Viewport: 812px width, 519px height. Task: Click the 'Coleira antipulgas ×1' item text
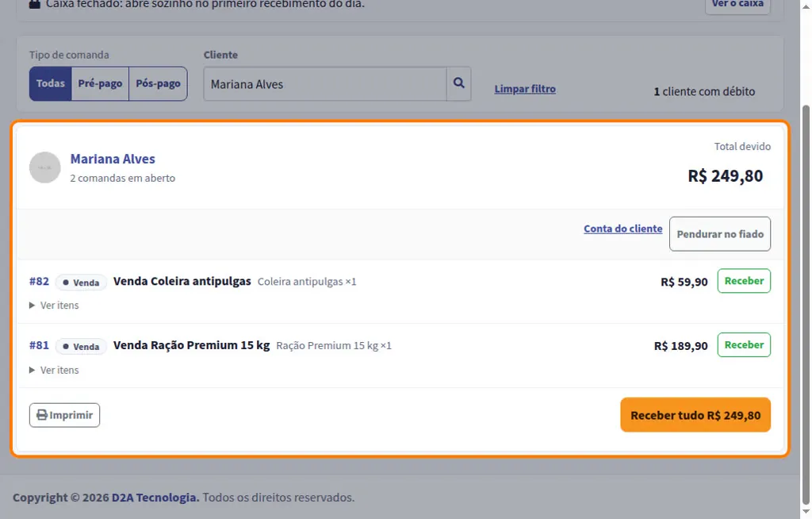pyautogui.click(x=307, y=282)
